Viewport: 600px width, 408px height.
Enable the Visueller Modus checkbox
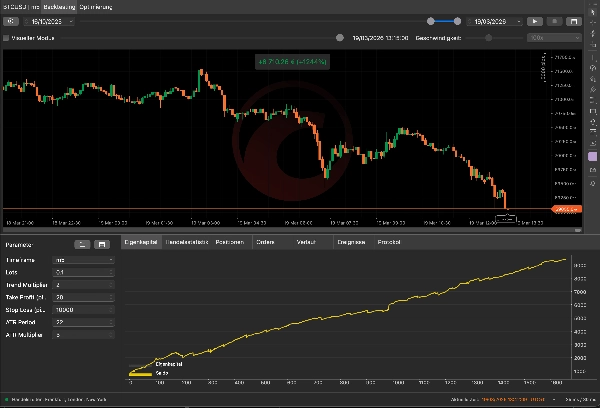tap(6, 38)
